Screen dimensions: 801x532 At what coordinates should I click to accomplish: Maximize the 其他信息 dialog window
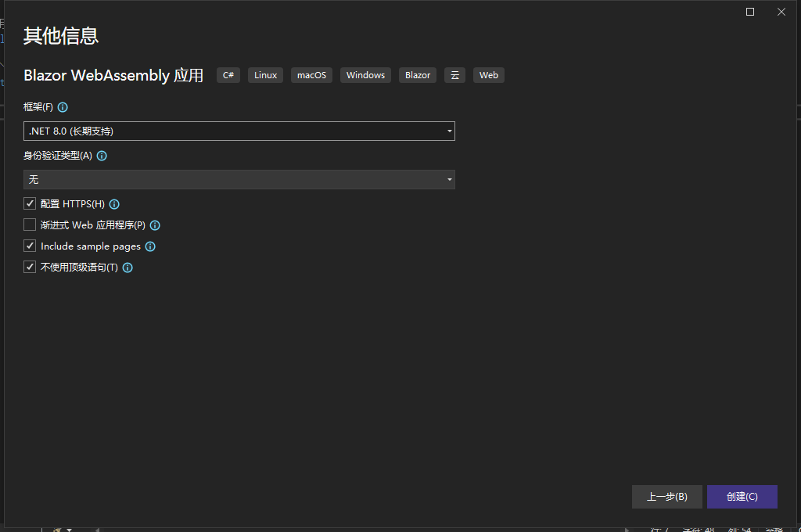click(x=750, y=12)
